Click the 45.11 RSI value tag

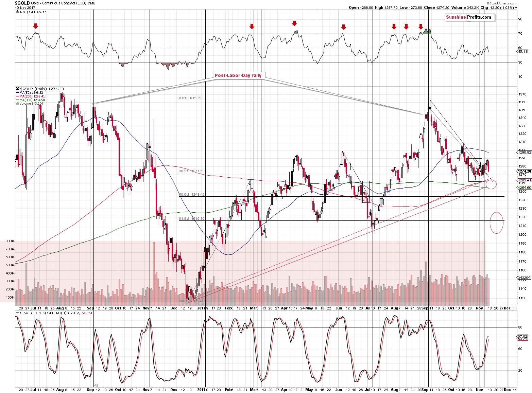[x=522, y=52]
